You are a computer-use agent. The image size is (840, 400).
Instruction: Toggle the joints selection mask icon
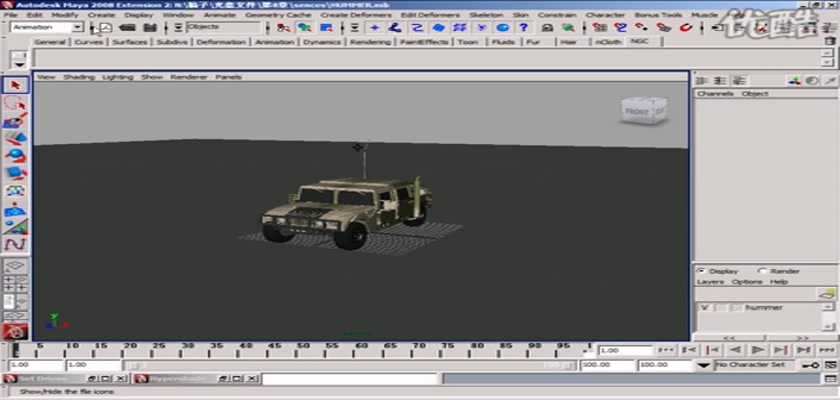(x=395, y=27)
